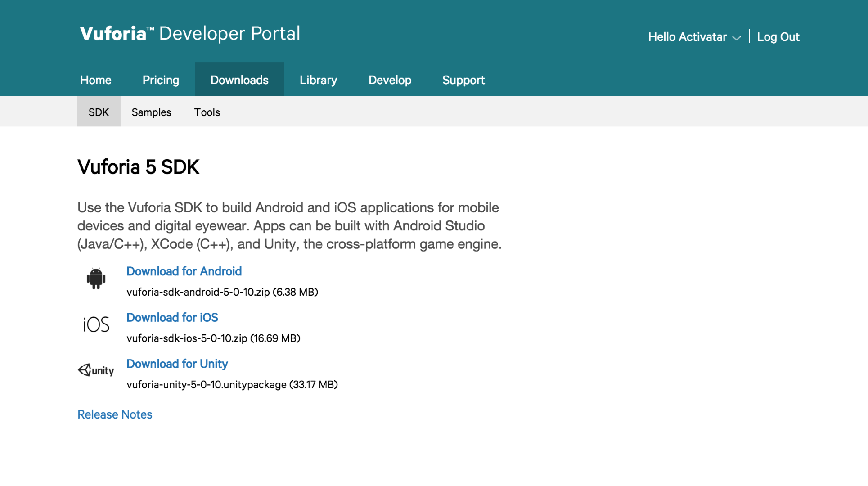Viewport: 868px width, 486px height.
Task: Expand the Hello Activatar dropdown chevron
Action: click(x=737, y=38)
